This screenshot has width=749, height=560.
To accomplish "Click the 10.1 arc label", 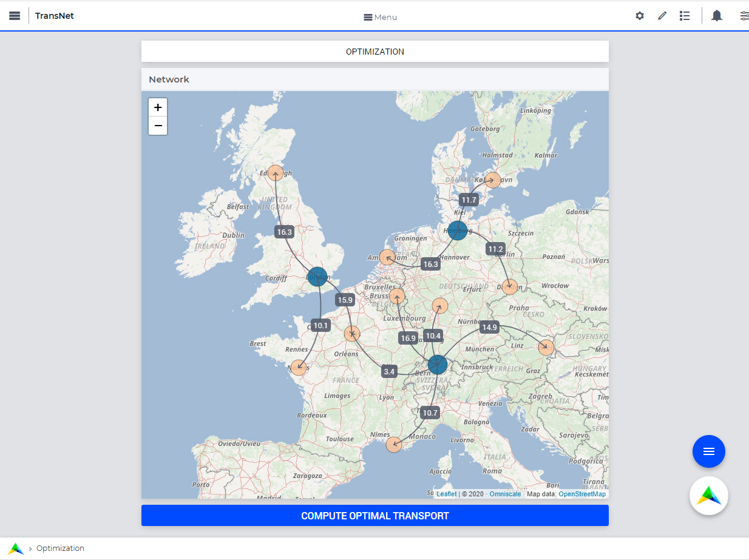I will click(x=320, y=325).
